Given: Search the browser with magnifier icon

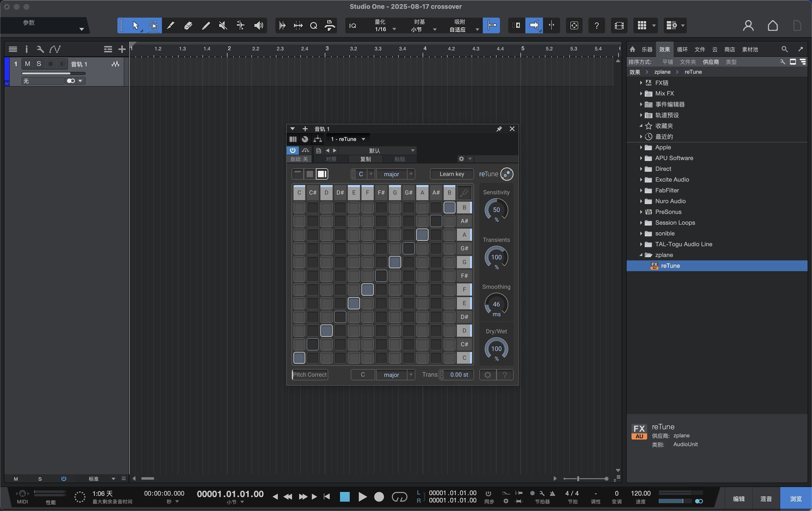Looking at the screenshot, I should [x=785, y=49].
